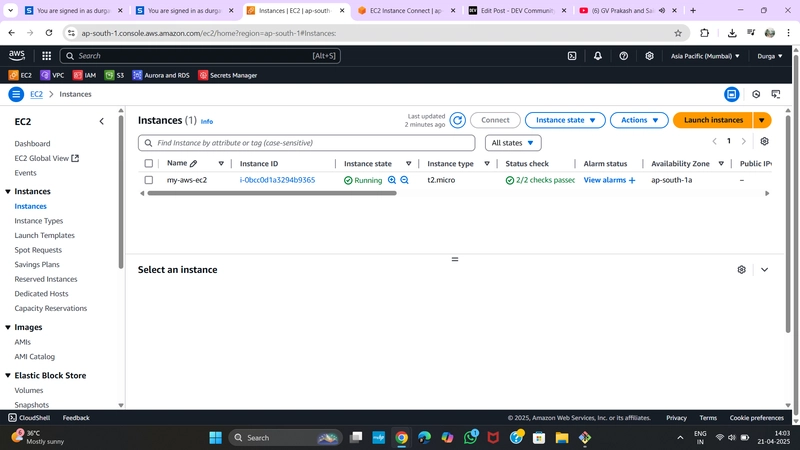Image resolution: width=800 pixels, height=450 pixels.
Task: Open the console settings gear in header
Action: [x=649, y=56]
